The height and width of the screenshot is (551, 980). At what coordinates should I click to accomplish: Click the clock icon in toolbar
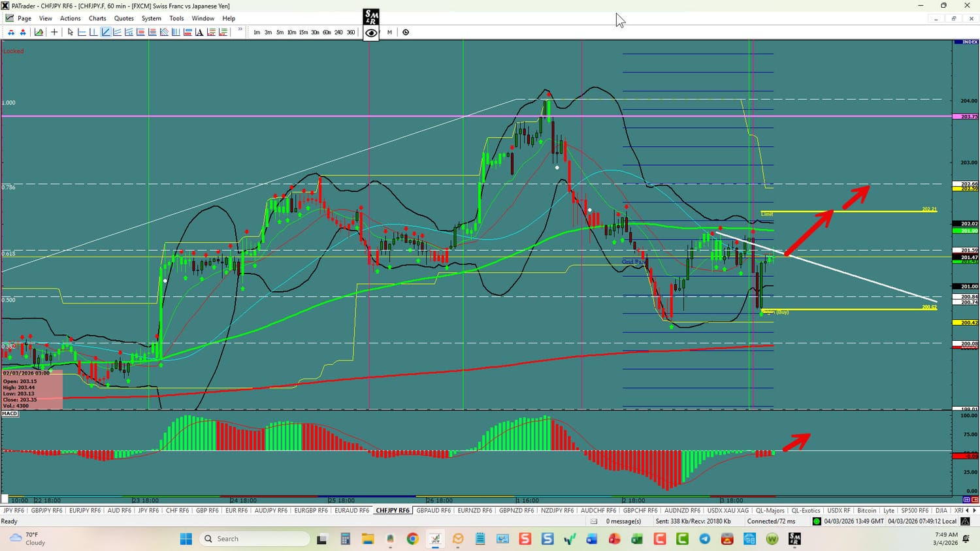406,32
